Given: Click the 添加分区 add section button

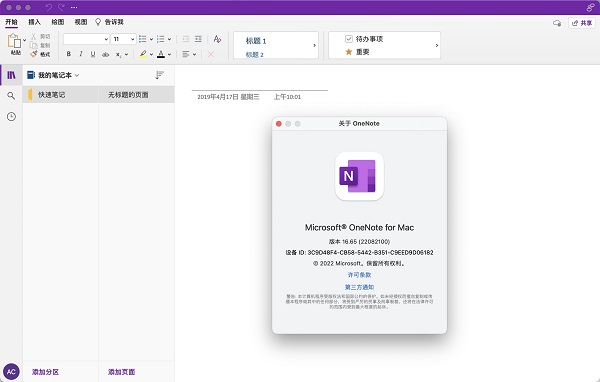Looking at the screenshot, I should pyautogui.click(x=45, y=372).
